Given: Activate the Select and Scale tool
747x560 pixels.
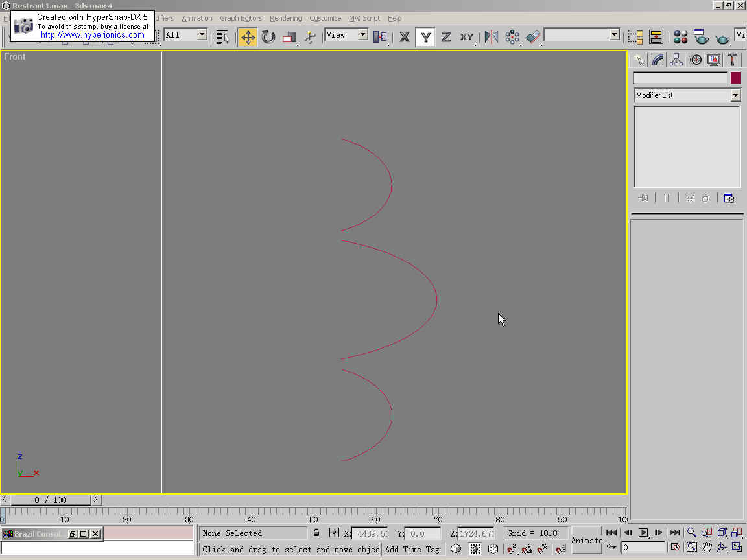Looking at the screenshot, I should (289, 37).
